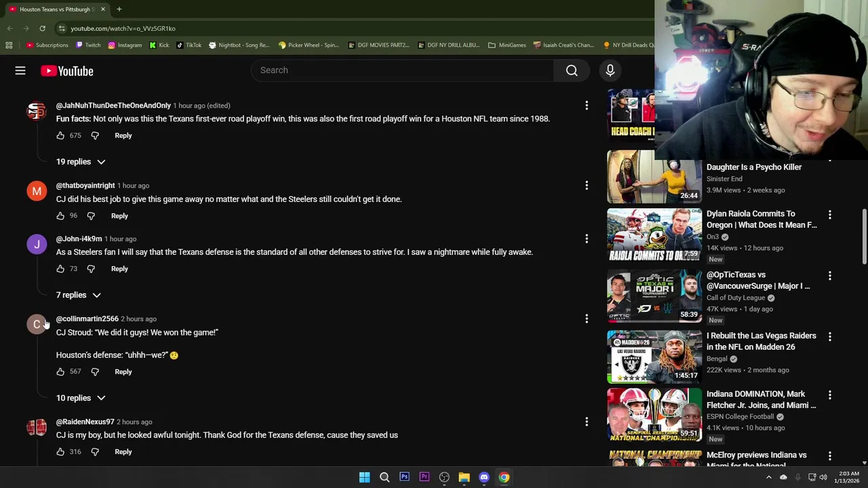Expand the 19 replies thread
The image size is (868, 488).
[81, 162]
